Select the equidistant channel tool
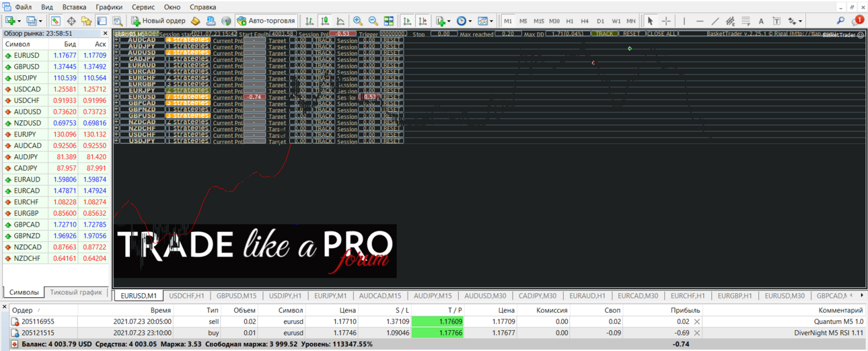 pos(731,21)
